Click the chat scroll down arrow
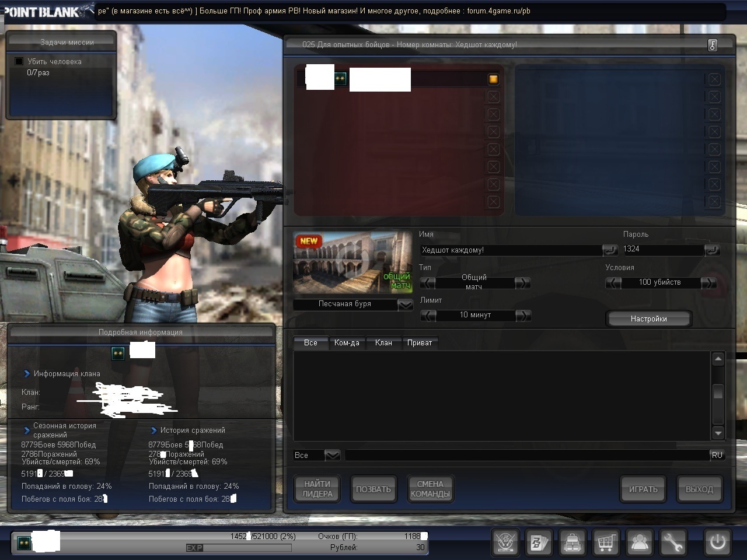The height and width of the screenshot is (560, 747). click(718, 433)
